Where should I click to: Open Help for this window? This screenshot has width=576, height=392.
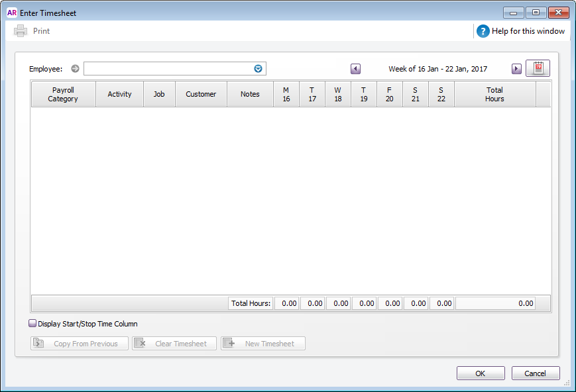point(521,31)
